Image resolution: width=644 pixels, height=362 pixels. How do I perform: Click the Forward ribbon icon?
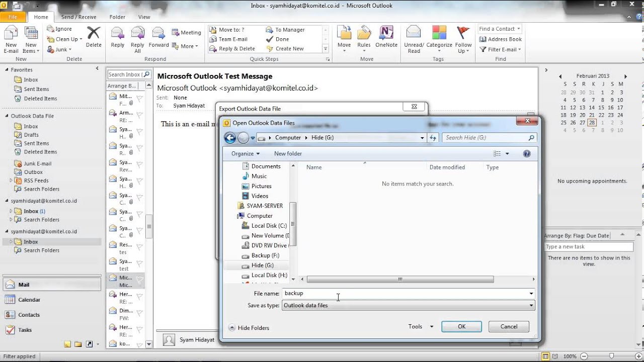(158, 38)
